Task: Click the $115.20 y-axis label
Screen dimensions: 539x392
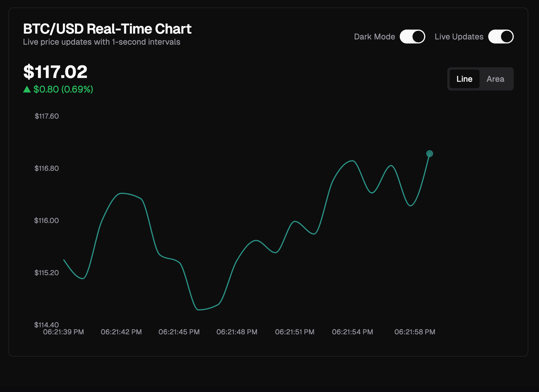Action: [x=47, y=273]
